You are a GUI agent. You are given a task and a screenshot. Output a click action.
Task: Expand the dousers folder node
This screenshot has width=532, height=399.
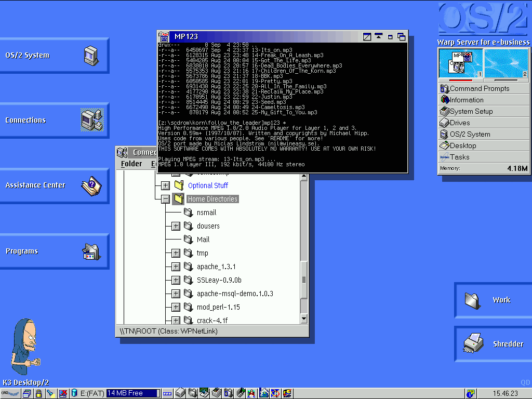coord(176,227)
